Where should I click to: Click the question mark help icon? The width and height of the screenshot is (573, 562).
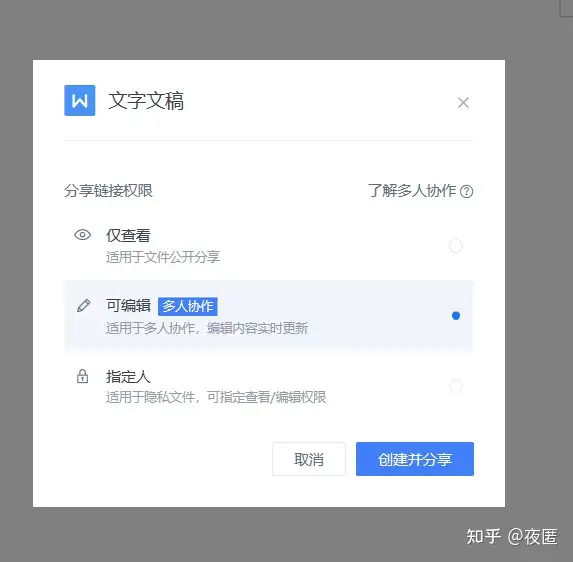[x=466, y=191]
